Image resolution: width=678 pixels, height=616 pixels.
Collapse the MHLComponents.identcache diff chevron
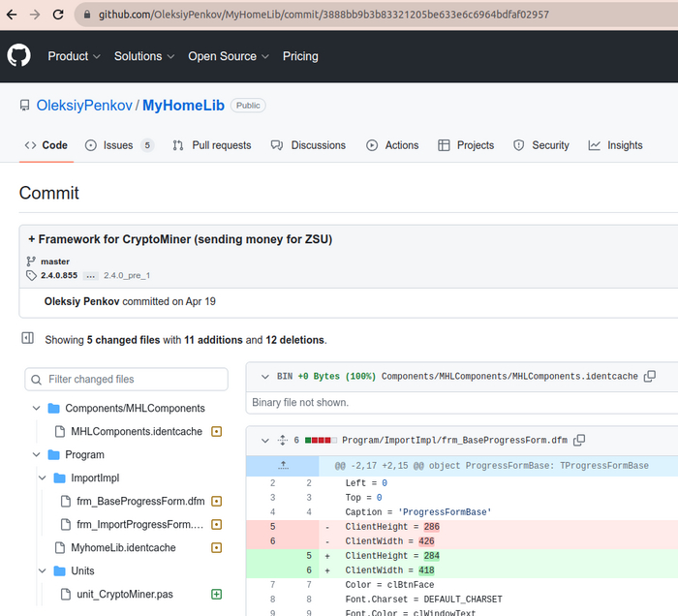point(265,377)
